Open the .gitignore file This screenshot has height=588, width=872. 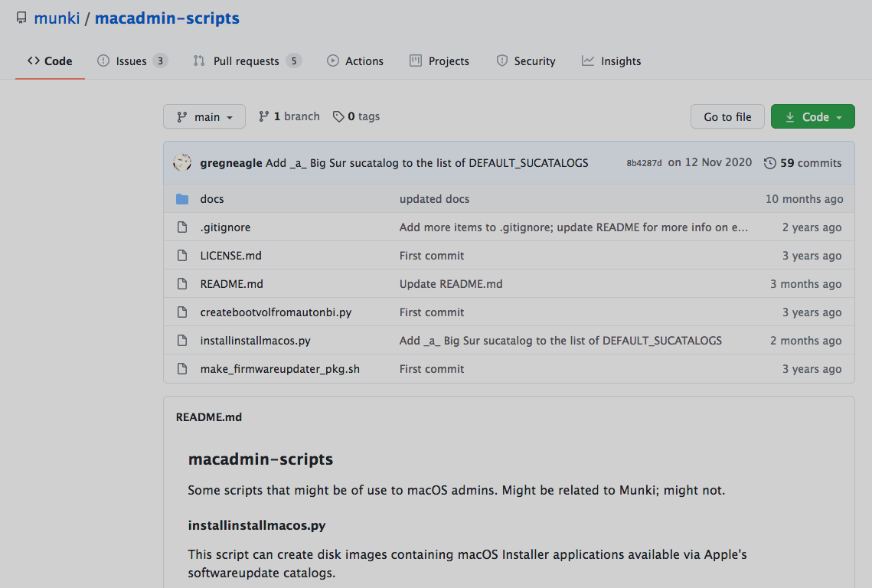click(x=225, y=227)
